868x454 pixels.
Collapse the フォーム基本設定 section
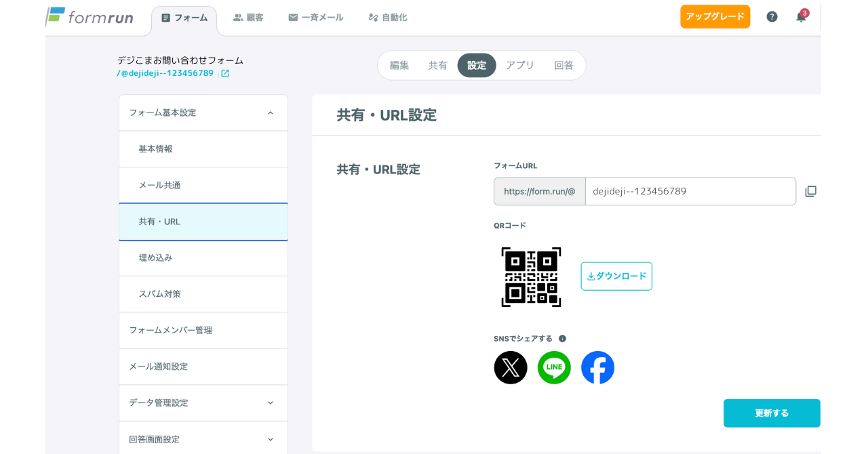pos(271,113)
